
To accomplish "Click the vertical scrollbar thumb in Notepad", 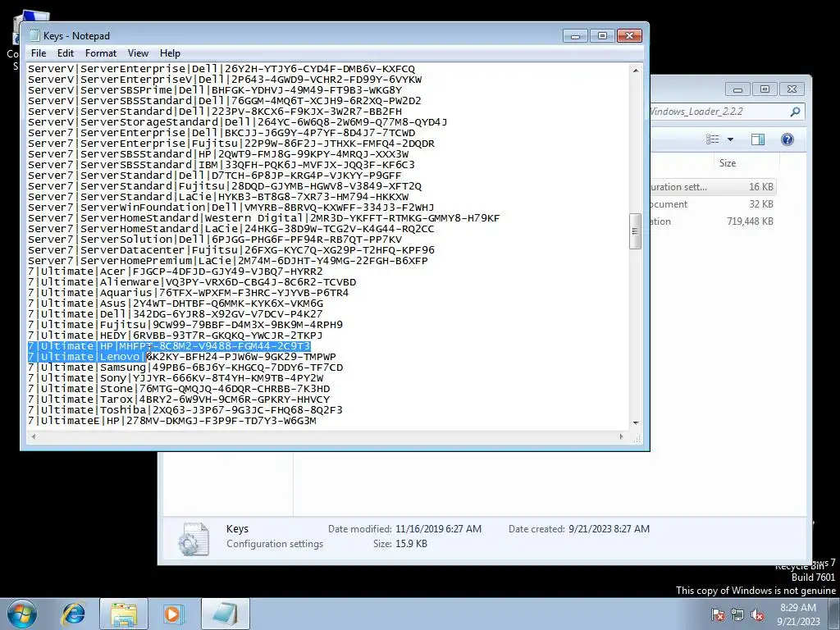I will [x=636, y=231].
